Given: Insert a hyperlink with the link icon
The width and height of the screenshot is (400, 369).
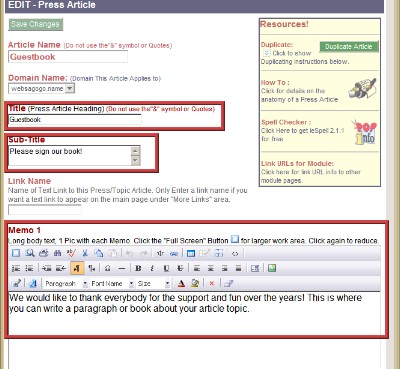Looking at the screenshot, I should tap(174, 253).
